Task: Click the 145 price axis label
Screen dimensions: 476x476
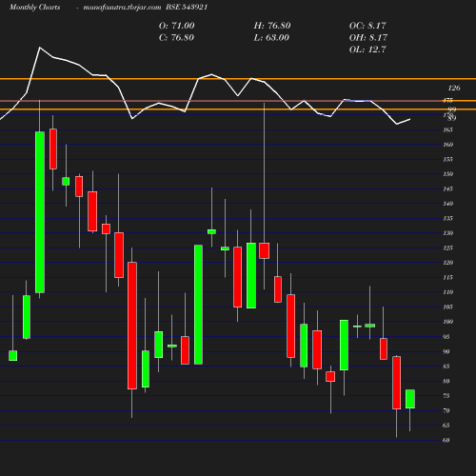Action: coord(447,188)
